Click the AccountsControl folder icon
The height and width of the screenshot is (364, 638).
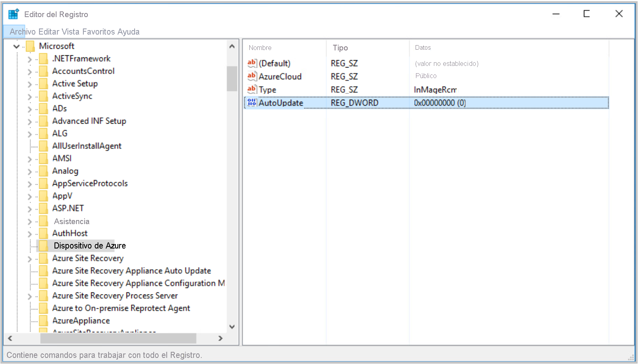point(44,71)
